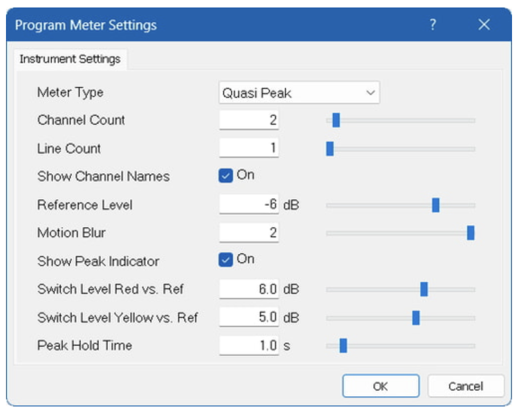Close the Program Meter Settings dialog
521x420 pixels.
[x=484, y=25]
